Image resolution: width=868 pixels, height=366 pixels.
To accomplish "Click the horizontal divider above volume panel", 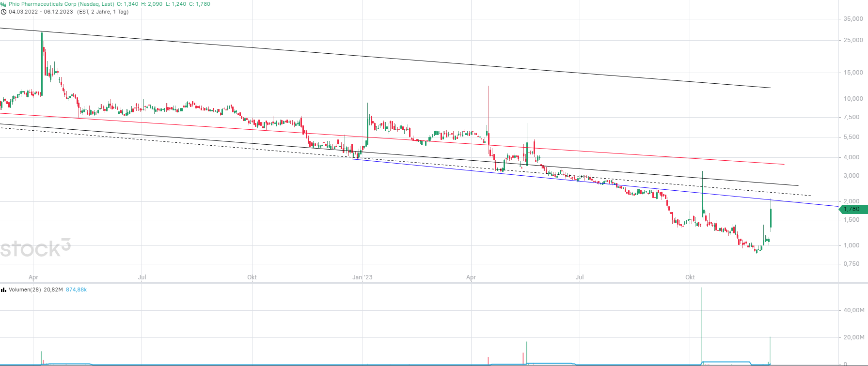I will [434, 283].
